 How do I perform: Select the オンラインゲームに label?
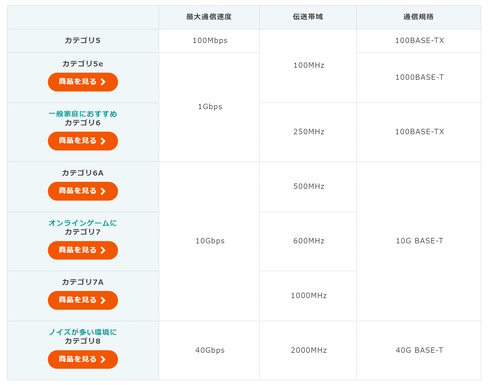pyautogui.click(x=83, y=223)
